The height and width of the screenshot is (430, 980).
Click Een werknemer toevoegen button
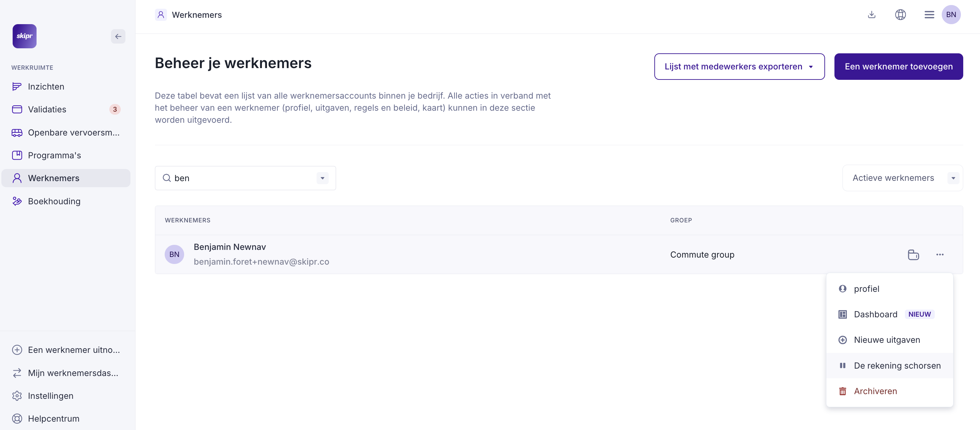click(x=898, y=67)
